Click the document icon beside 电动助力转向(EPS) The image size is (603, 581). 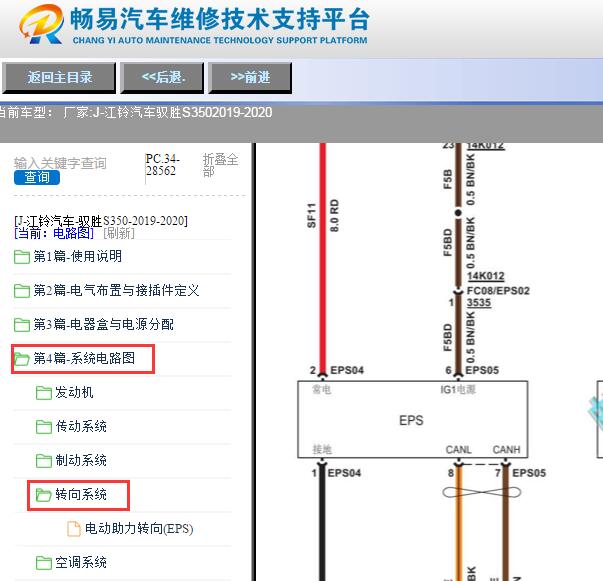tap(73, 529)
